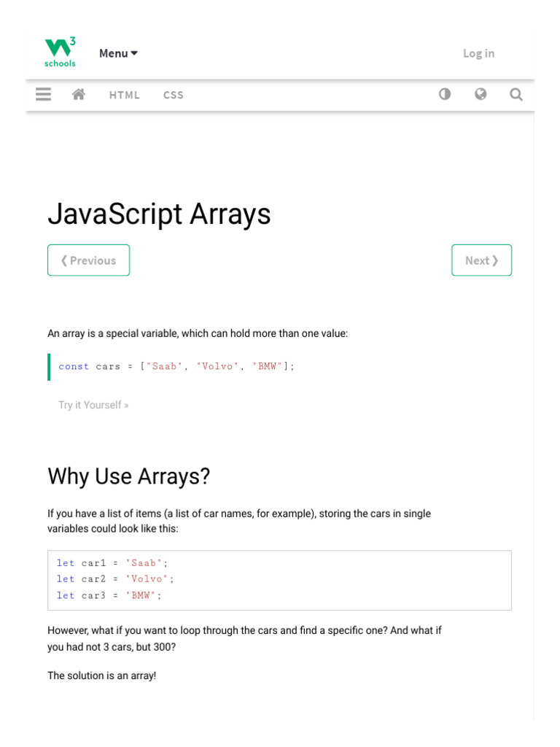560x747 pixels.
Task: Open the Try it Yourself link
Action: pyautogui.click(x=93, y=405)
